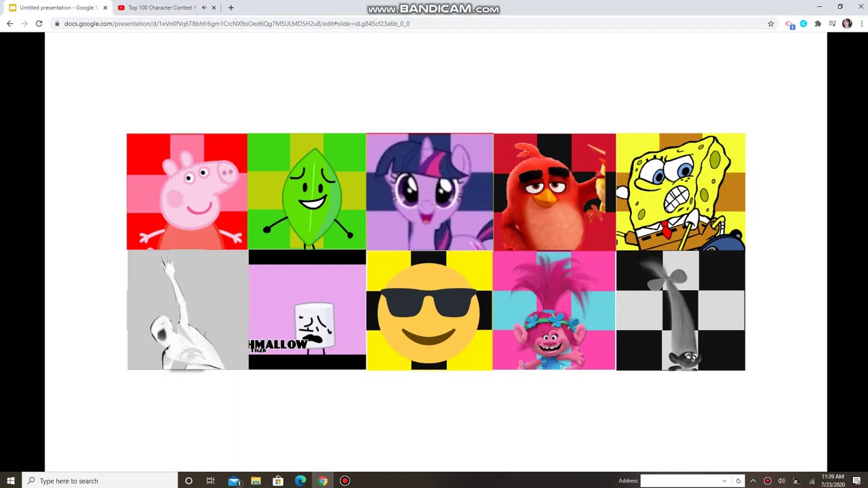Click the browser forward arrow
Image resolution: width=868 pixels, height=488 pixels.
[x=24, y=24]
